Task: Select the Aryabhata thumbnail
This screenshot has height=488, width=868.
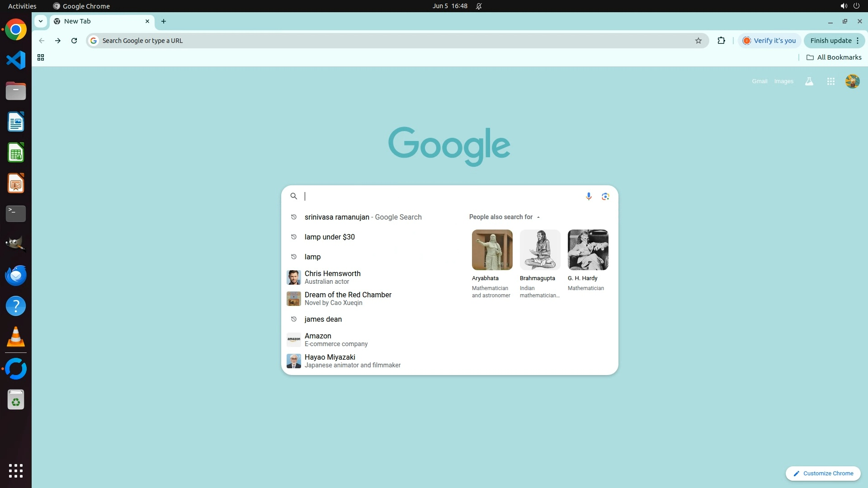Action: (492, 250)
